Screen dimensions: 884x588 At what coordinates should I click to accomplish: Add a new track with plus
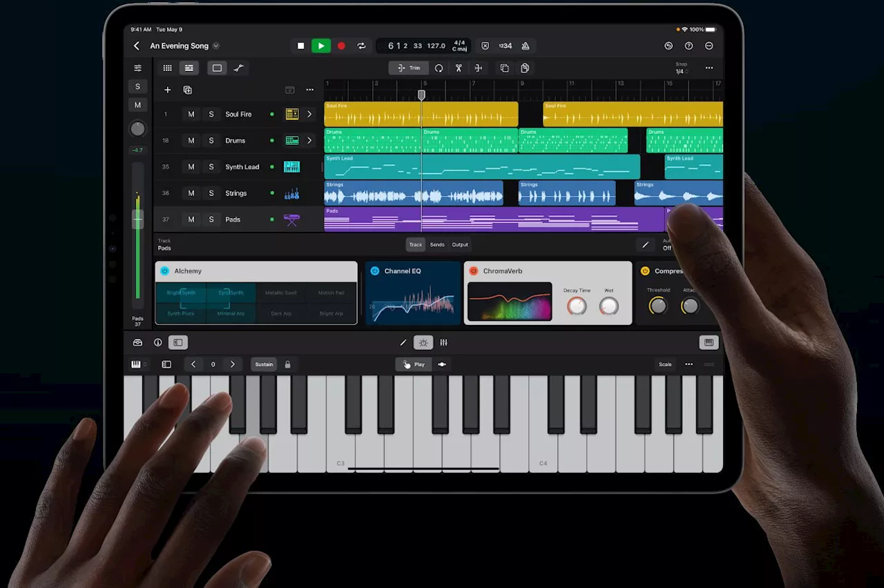167,90
